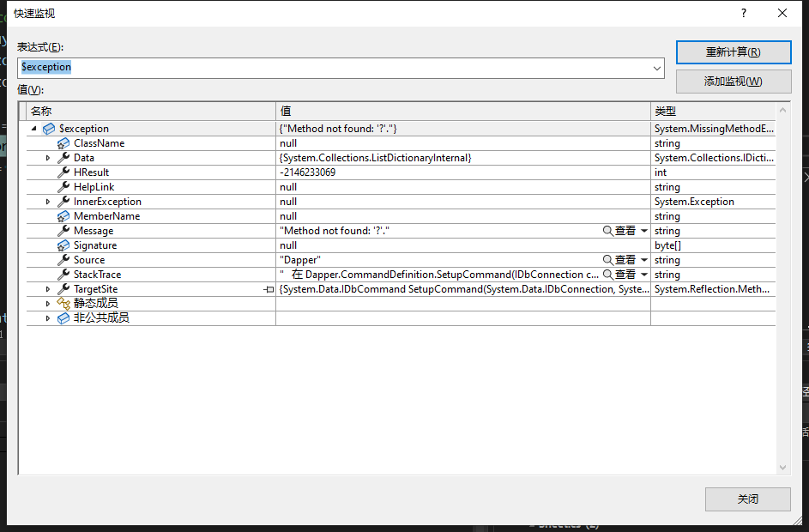Click the 静态成员 static members icon

point(63,304)
